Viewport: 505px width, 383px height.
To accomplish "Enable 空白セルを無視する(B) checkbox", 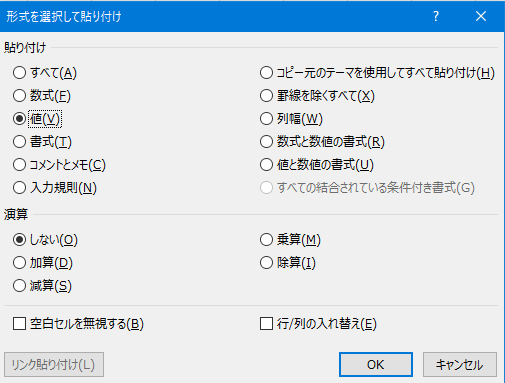I will tap(78, 324).
